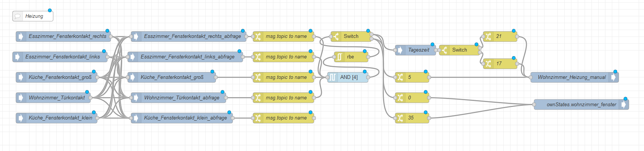Select Esszimmer_Fensterkontakt_links_abfrage label
644x151 pixels.
[x=188, y=57]
